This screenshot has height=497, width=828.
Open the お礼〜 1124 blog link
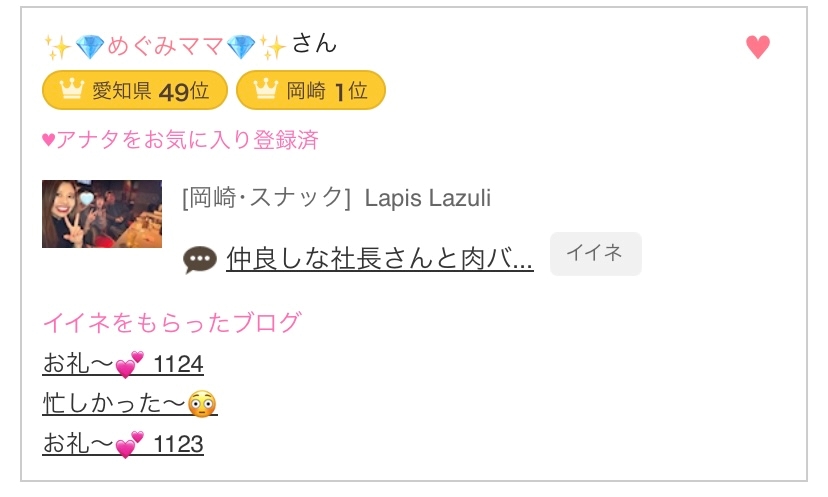(123, 364)
